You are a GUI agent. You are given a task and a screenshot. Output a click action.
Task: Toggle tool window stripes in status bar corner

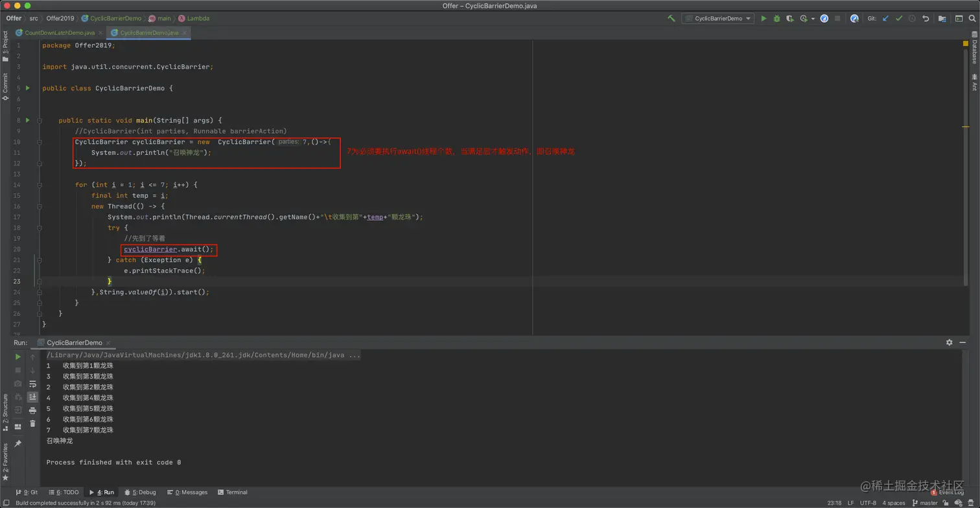pyautogui.click(x=6, y=503)
